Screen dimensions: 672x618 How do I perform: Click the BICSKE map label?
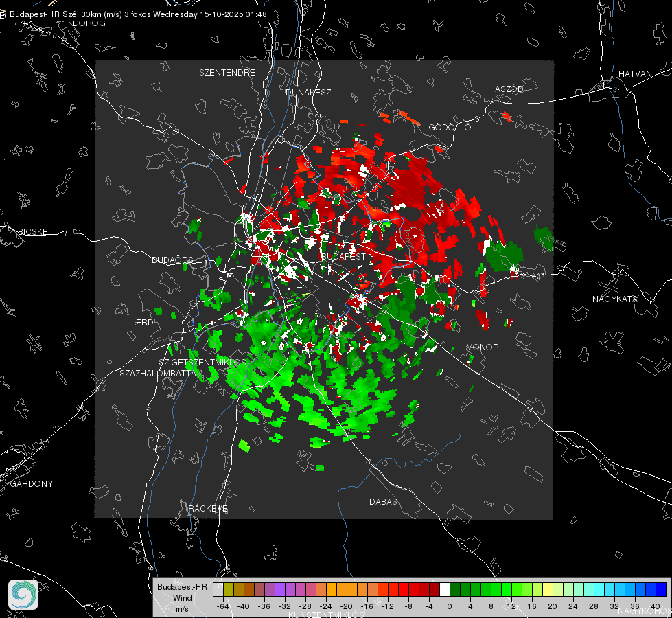(x=32, y=231)
